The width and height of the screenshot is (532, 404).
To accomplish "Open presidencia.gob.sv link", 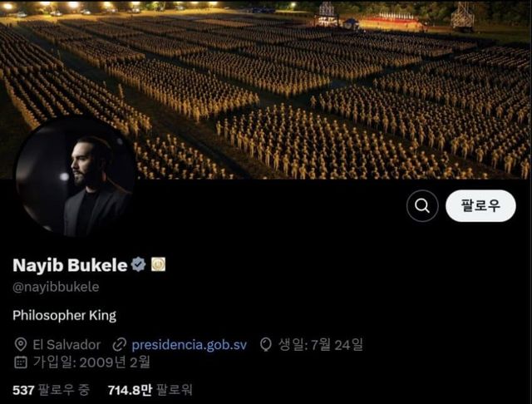I will (189, 345).
